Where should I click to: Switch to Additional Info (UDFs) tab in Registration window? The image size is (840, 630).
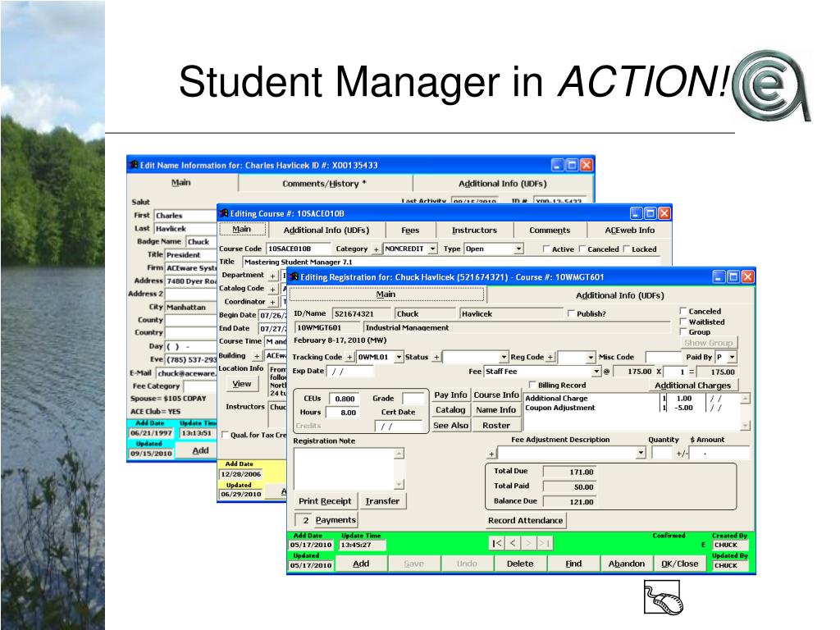[x=620, y=295]
